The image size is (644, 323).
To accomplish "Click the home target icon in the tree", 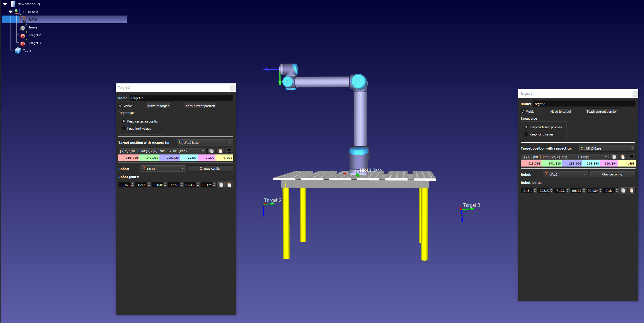I will pos(23,27).
